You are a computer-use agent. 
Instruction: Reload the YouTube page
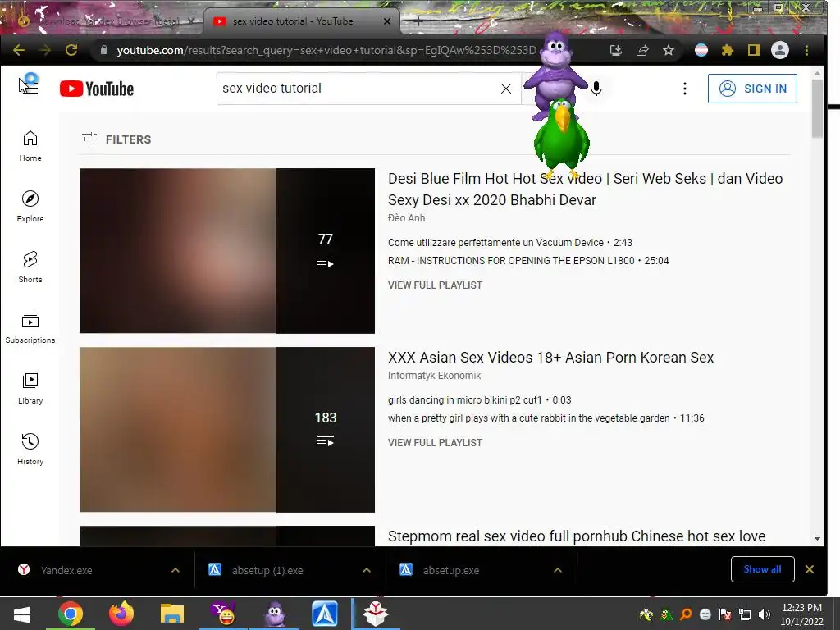pos(71,50)
